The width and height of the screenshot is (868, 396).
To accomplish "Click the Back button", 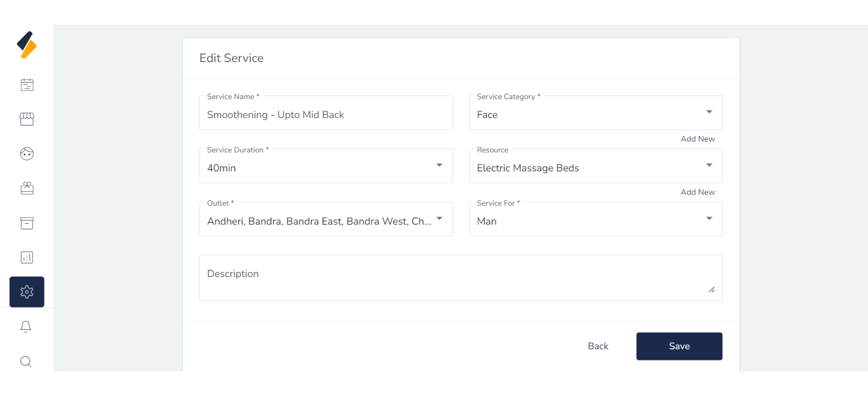I will pos(598,346).
